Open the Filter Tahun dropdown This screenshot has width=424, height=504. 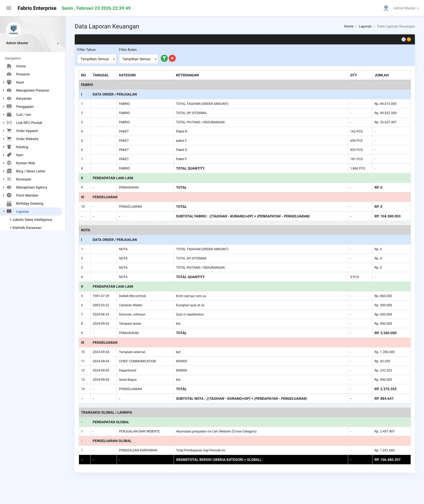click(x=97, y=59)
